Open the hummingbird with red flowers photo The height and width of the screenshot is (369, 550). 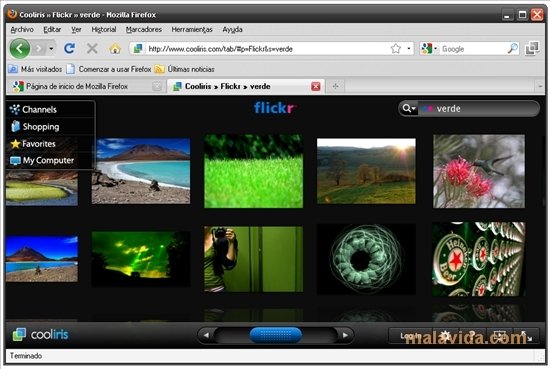click(x=479, y=171)
